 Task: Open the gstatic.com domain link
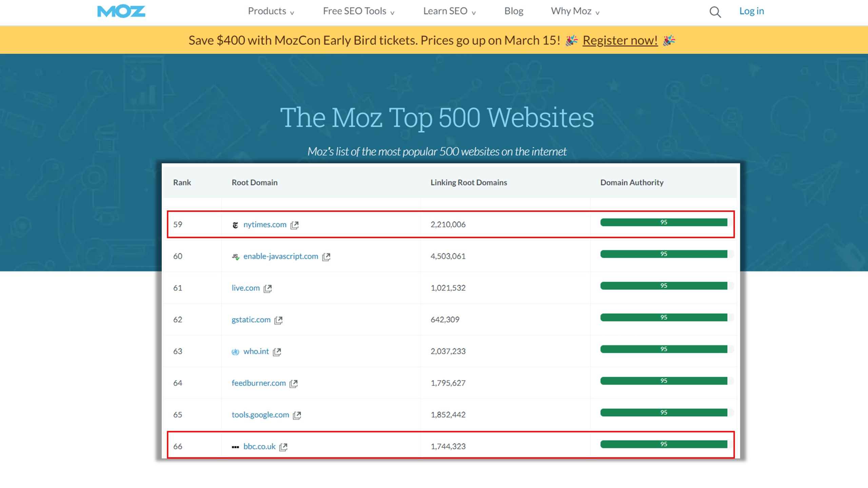pyautogui.click(x=251, y=320)
